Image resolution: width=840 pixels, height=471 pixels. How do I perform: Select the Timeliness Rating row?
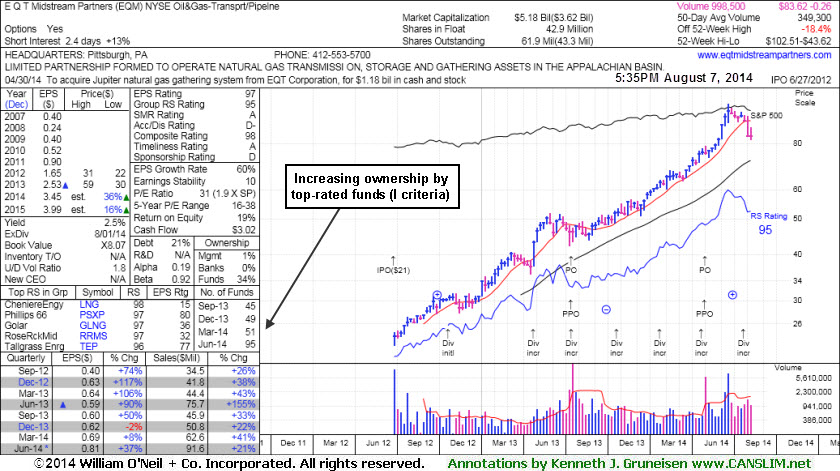click(194, 146)
